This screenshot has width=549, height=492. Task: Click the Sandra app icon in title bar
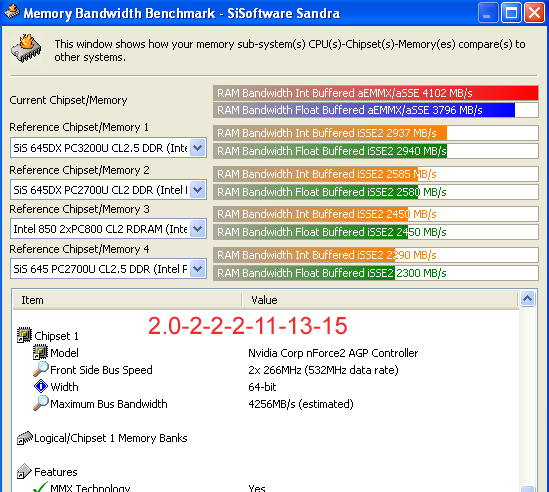pyautogui.click(x=12, y=12)
